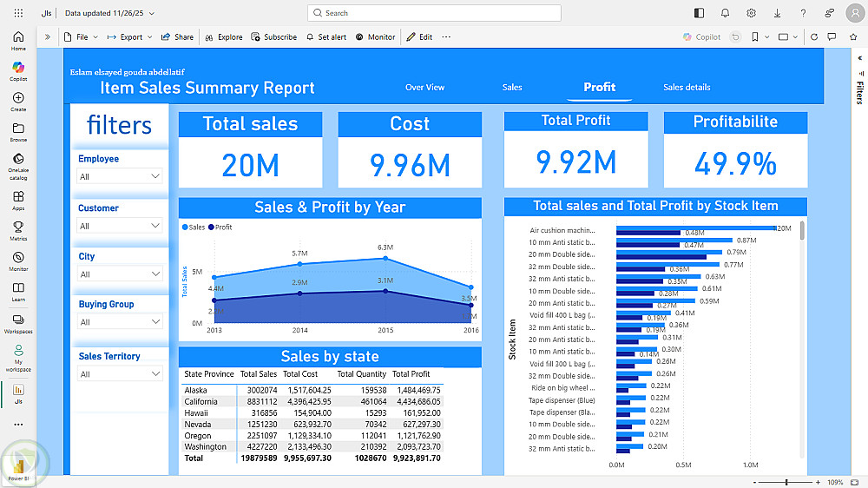Click the Set alert toolbar button
The width and height of the screenshot is (868, 488).
325,37
